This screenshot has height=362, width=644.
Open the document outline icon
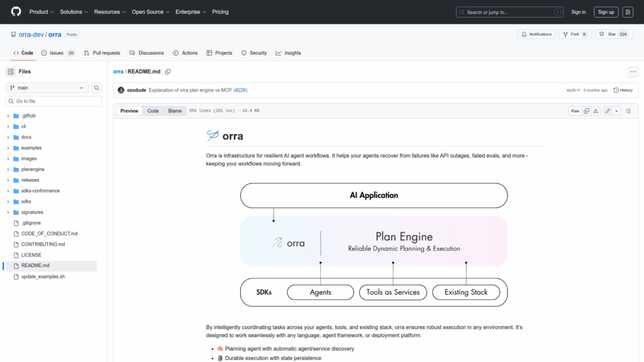tap(628, 111)
